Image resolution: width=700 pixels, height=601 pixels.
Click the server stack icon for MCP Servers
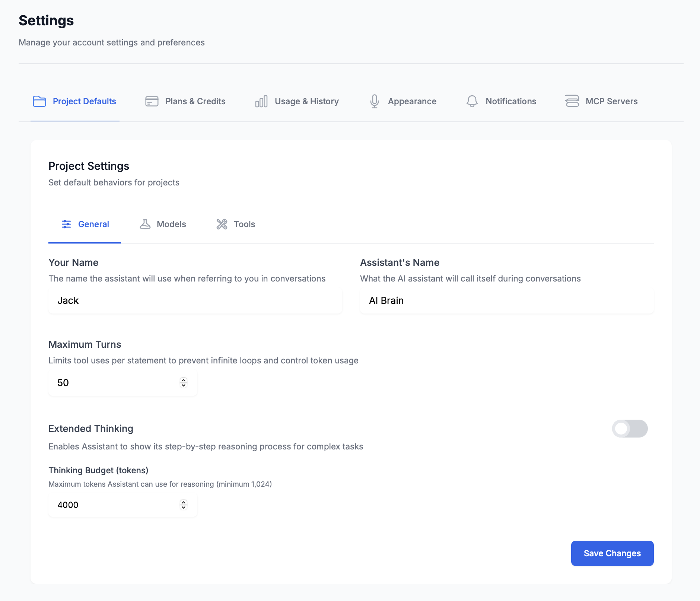572,101
